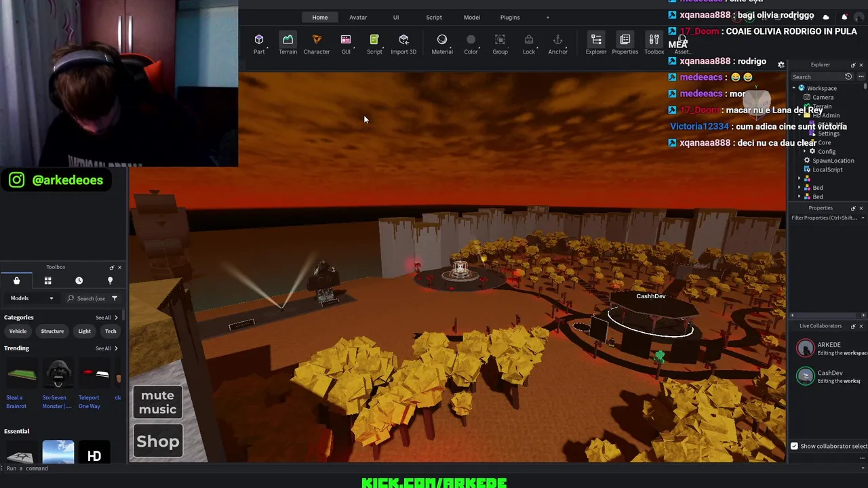Viewport: 868px width, 488px height.
Task: Expand the unnamed model above Bed
Action: 799,179
